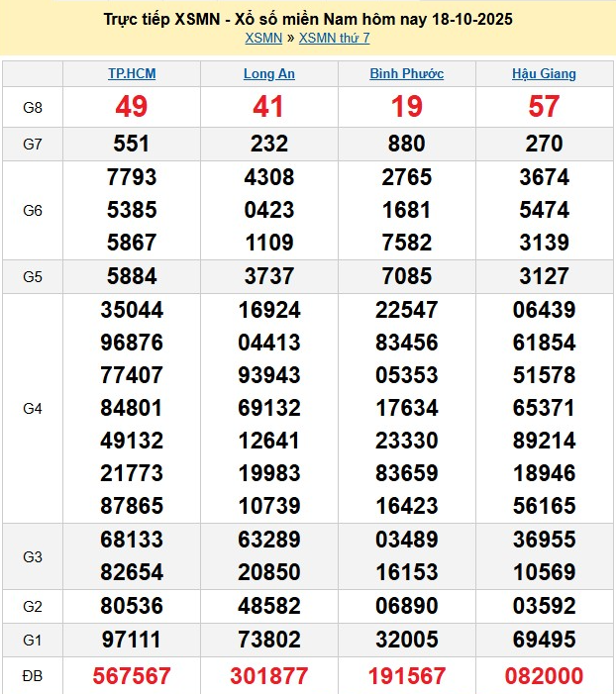The height and width of the screenshot is (694, 616).
Task: Open the XSMN thứ 7 link
Action: pyautogui.click(x=334, y=38)
